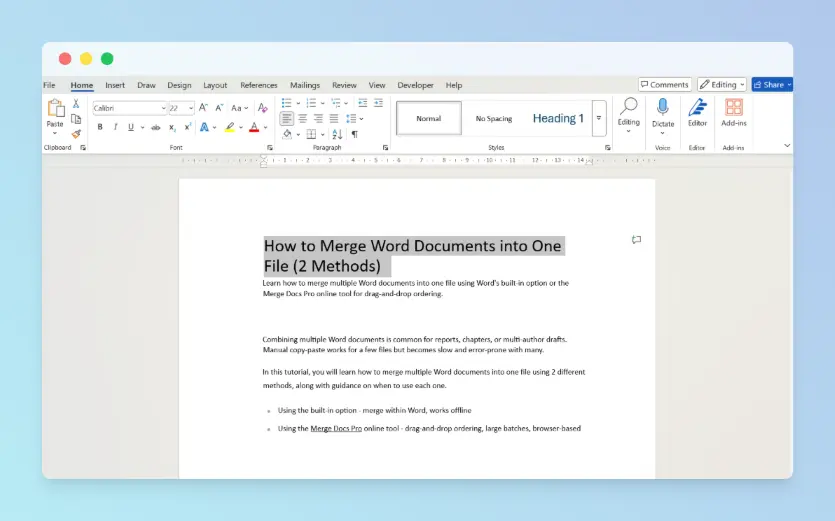
Task: Apply superscript formatting
Action: point(187,127)
